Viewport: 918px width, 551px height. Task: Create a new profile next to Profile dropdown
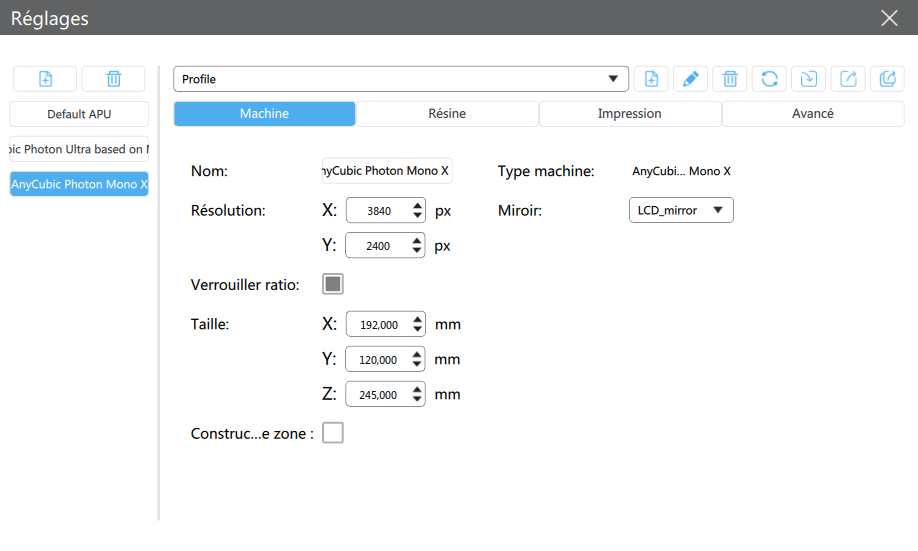point(651,79)
